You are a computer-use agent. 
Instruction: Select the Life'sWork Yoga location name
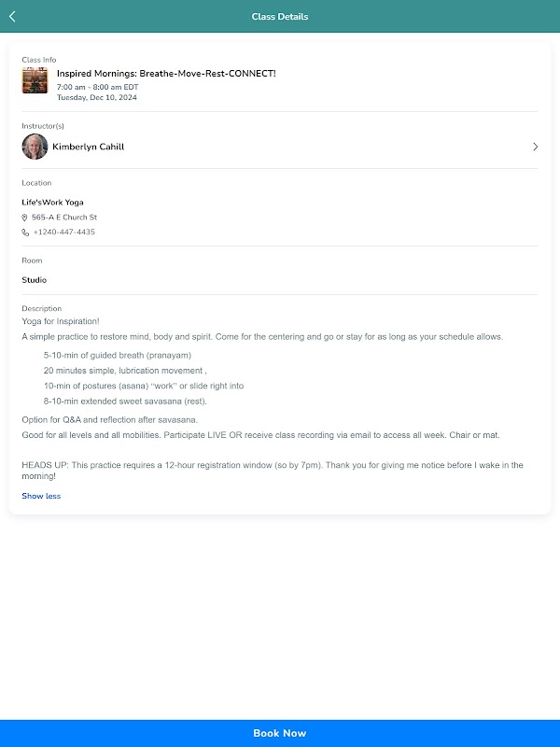pyautogui.click(x=52, y=202)
